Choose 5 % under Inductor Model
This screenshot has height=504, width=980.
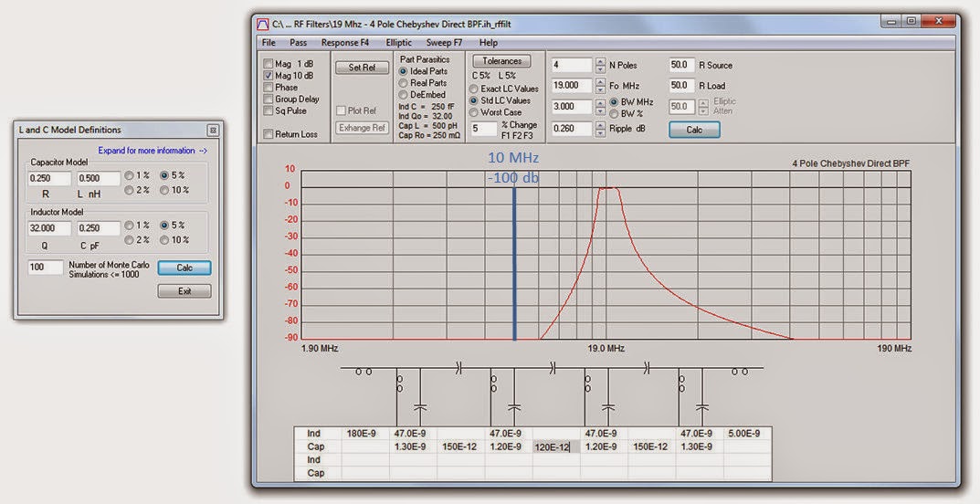point(165,225)
